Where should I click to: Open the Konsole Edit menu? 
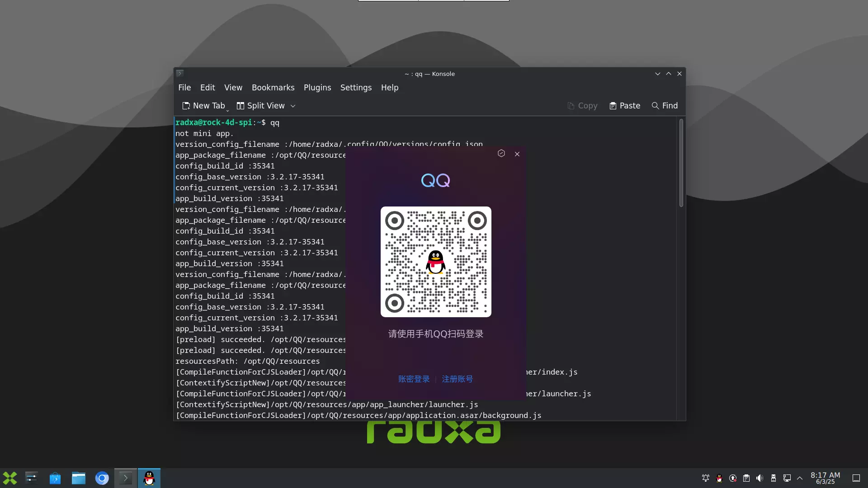(x=208, y=88)
